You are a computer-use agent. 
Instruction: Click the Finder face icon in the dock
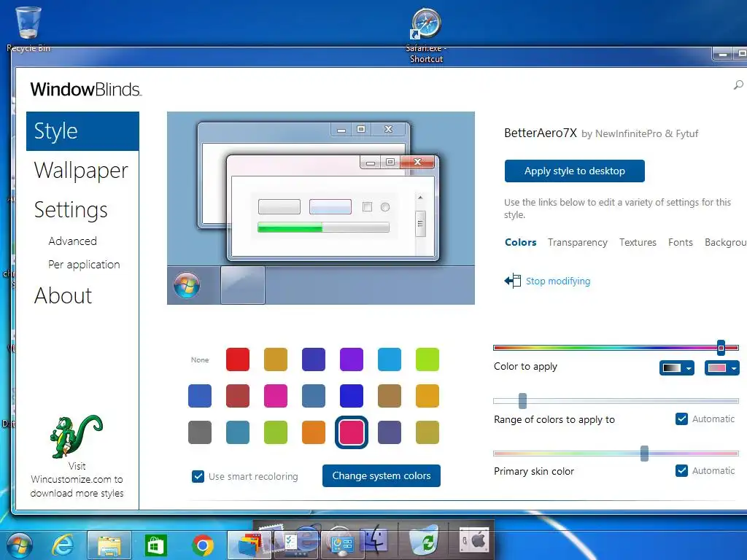coord(374,540)
